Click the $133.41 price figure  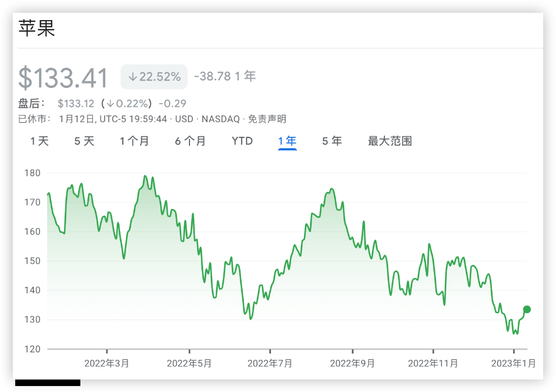(63, 78)
